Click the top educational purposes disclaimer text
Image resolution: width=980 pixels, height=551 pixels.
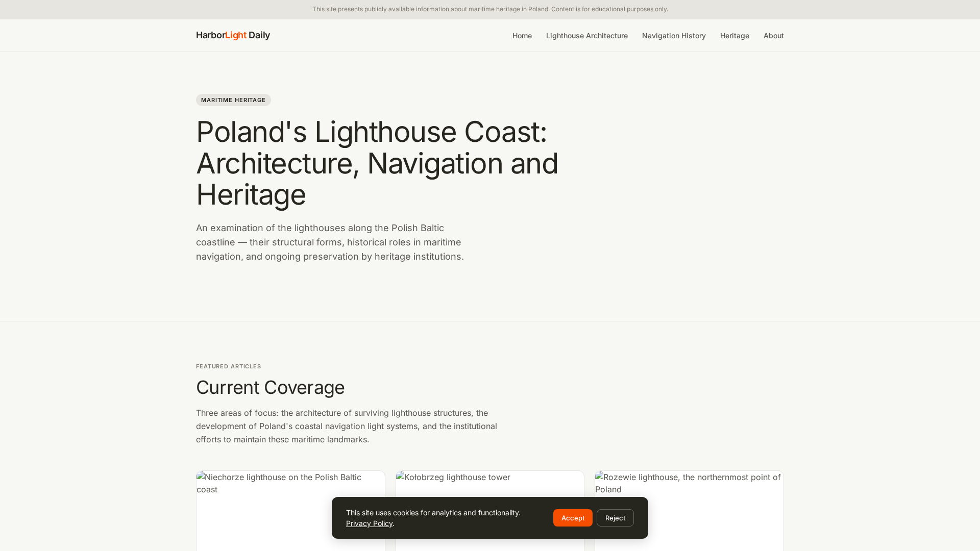pyautogui.click(x=490, y=9)
